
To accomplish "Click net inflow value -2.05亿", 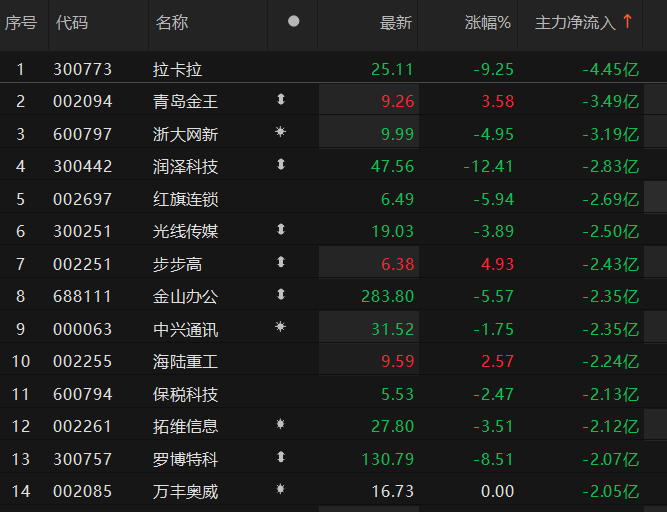I will (x=611, y=492).
